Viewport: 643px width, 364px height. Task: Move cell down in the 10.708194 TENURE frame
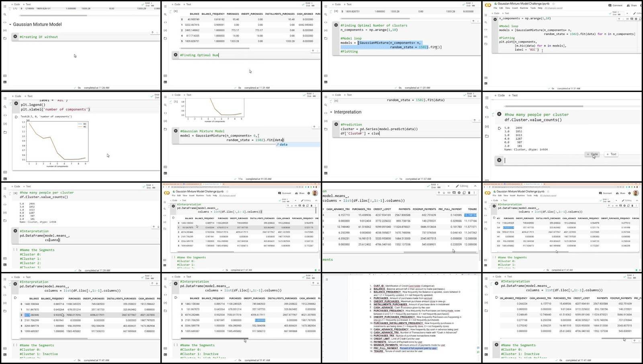click(x=444, y=192)
